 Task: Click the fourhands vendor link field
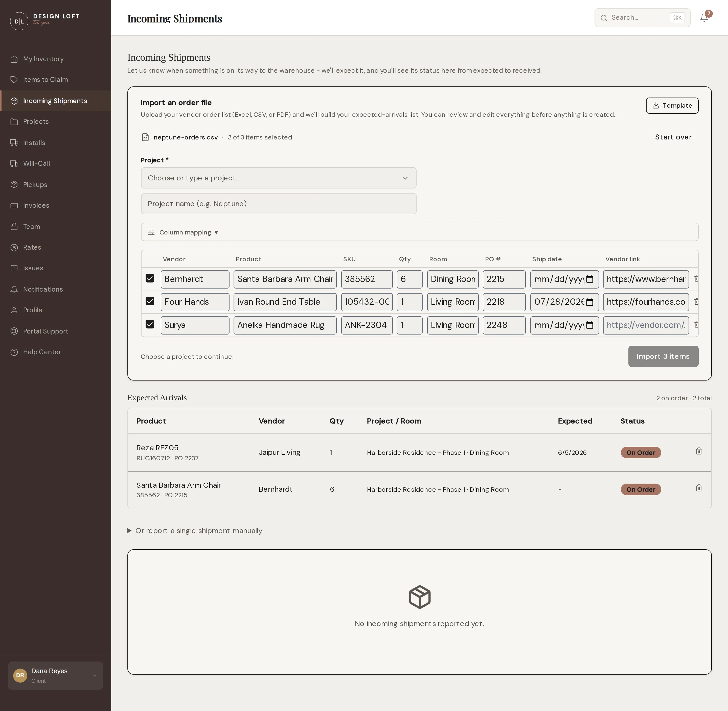pyautogui.click(x=646, y=302)
